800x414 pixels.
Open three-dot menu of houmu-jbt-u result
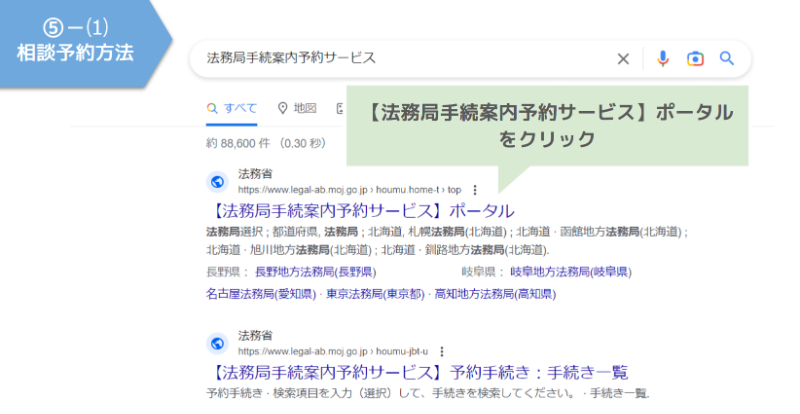(442, 351)
